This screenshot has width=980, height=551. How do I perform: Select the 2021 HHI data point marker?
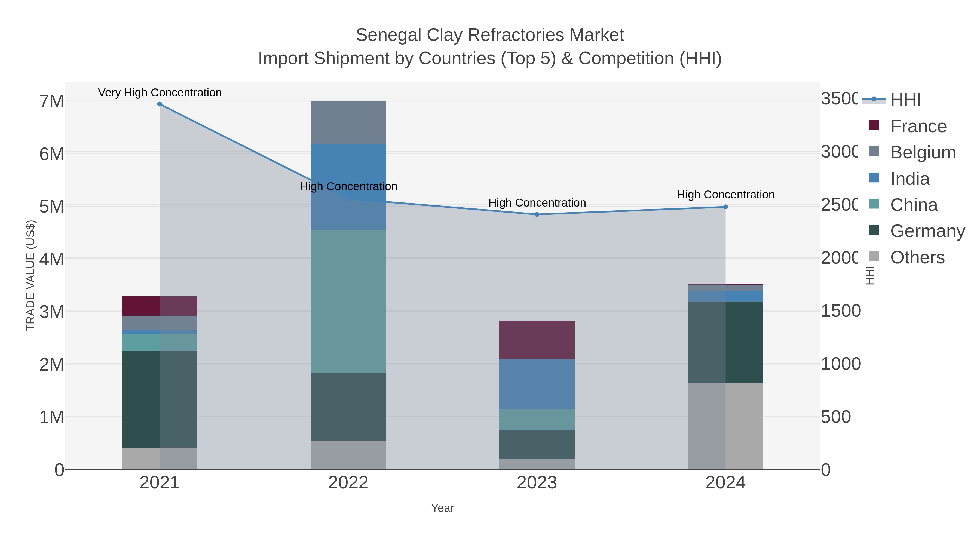(160, 104)
